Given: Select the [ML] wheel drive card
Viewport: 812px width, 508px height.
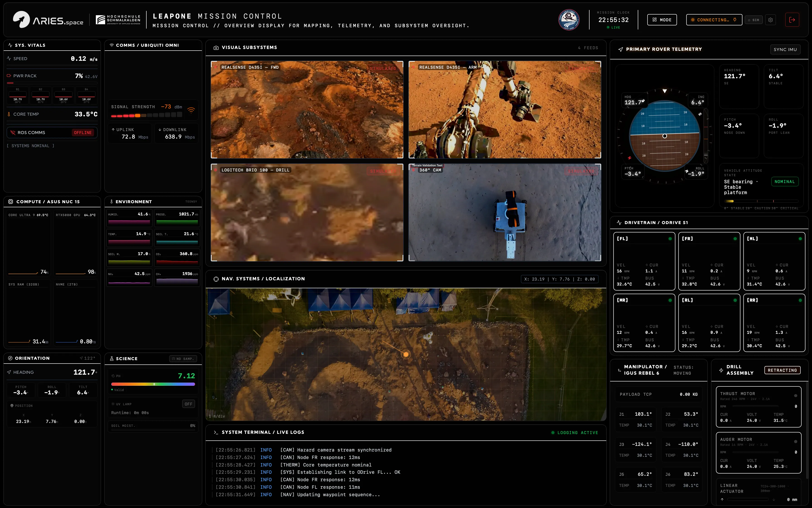Looking at the screenshot, I should (774, 261).
